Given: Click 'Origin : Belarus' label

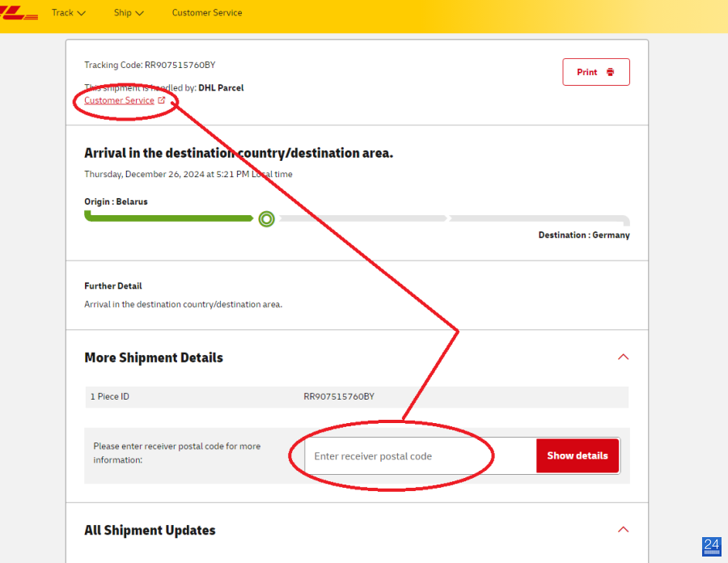Looking at the screenshot, I should pyautogui.click(x=116, y=201).
